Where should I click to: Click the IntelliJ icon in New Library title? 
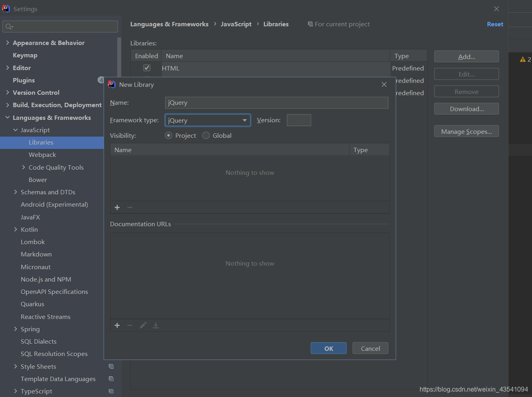pyautogui.click(x=112, y=84)
